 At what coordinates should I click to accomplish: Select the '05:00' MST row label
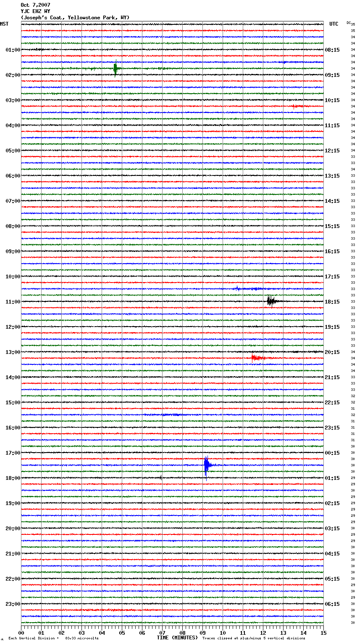tap(13, 151)
